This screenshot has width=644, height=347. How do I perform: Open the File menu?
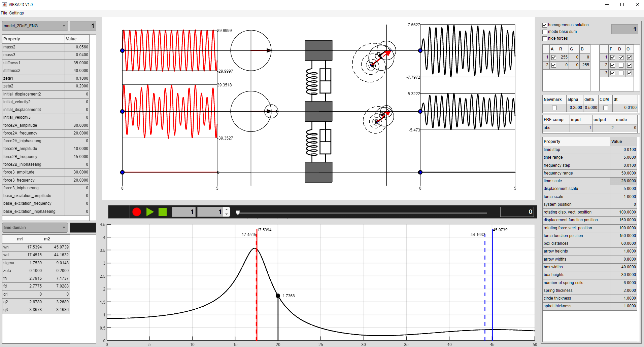4,13
